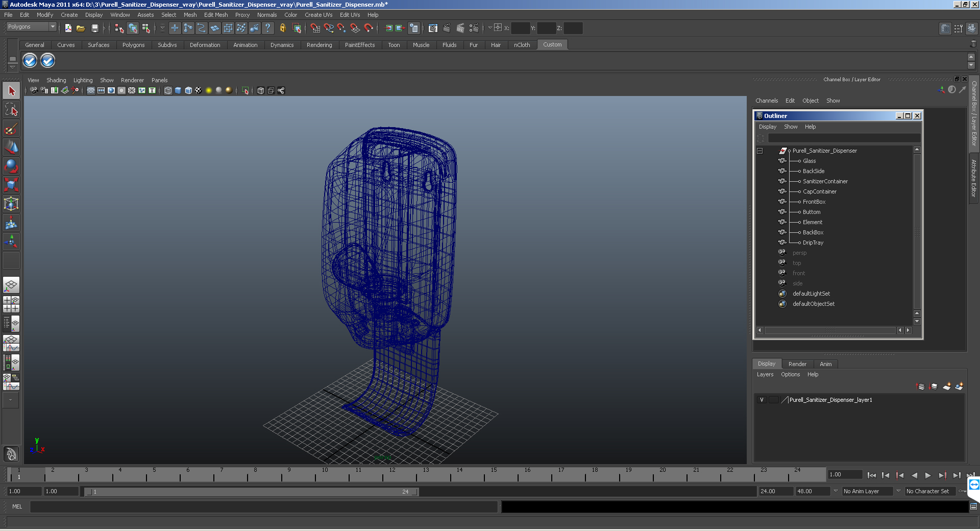The width and height of the screenshot is (980, 531).
Task: Enable snap to curves magnet icon
Action: 329,28
